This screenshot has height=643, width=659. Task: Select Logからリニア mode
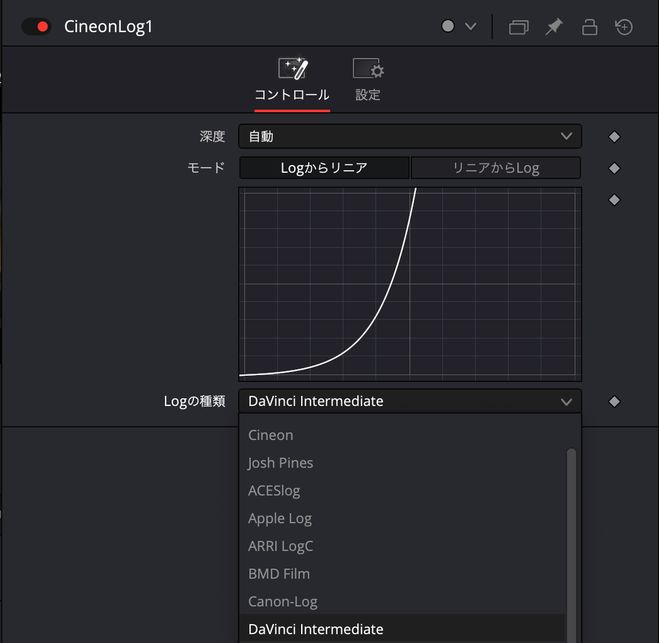pos(324,168)
